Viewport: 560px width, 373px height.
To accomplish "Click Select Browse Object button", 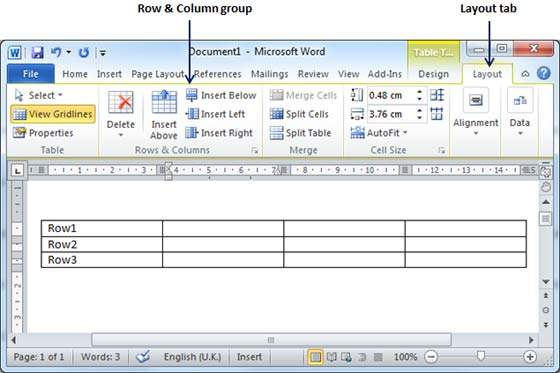I will [545, 310].
